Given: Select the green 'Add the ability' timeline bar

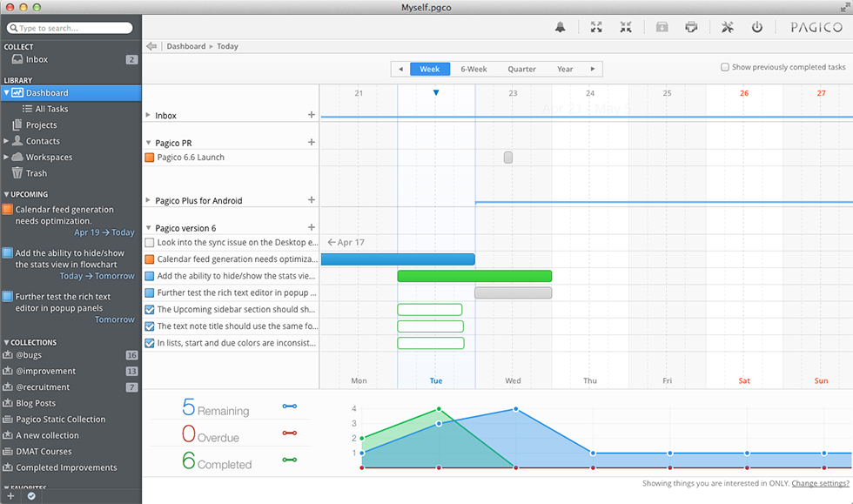Looking at the screenshot, I should pyautogui.click(x=474, y=276).
